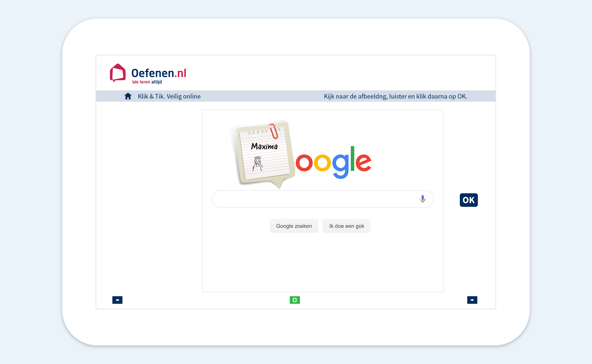Click the Ik doe een gok button
Image resolution: width=592 pixels, height=364 pixels.
coord(347,226)
